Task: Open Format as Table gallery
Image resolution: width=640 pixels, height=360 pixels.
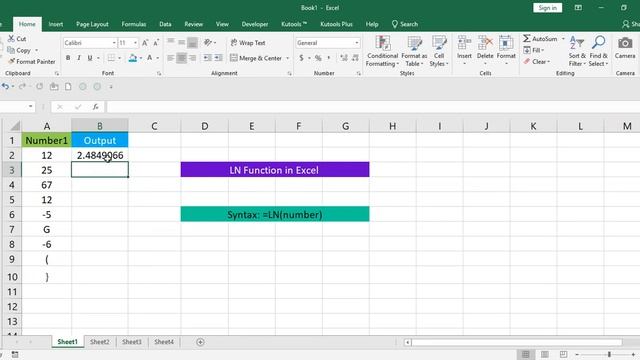Action: pos(414,51)
